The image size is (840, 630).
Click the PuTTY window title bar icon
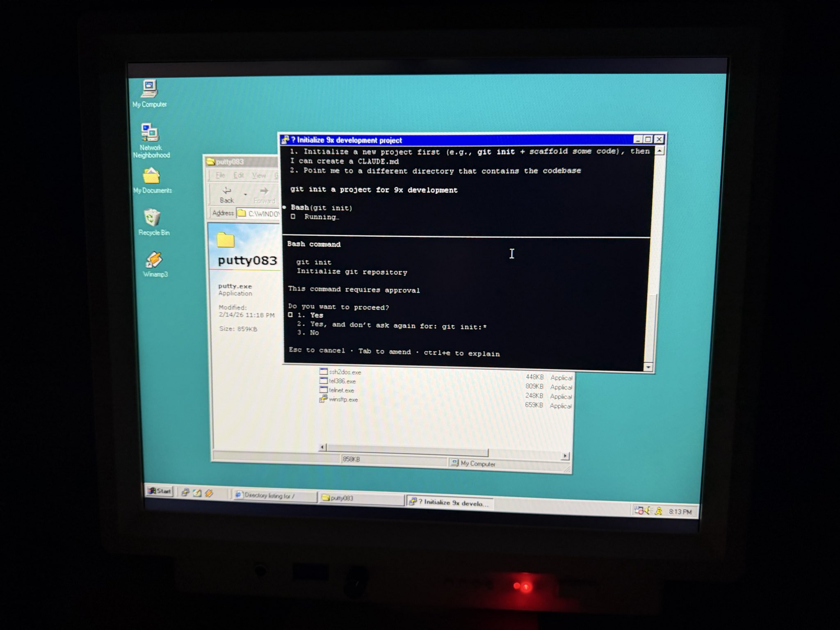click(x=285, y=140)
